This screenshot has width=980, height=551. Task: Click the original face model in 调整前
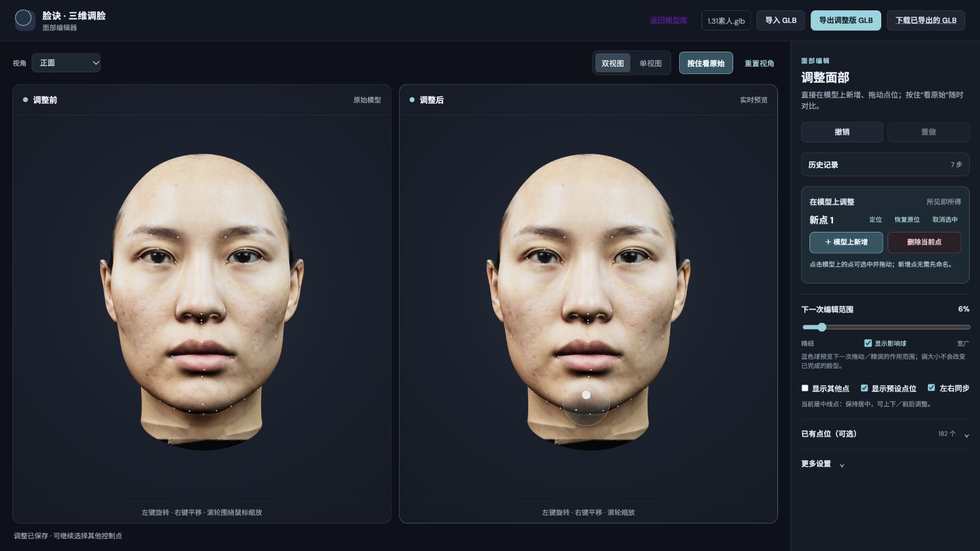(202, 301)
